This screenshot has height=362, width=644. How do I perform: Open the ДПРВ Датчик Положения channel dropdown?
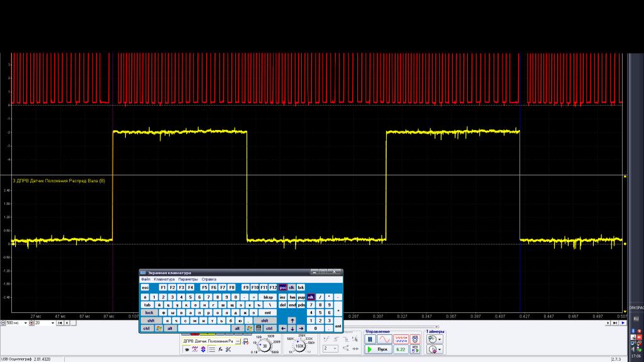tap(238, 341)
